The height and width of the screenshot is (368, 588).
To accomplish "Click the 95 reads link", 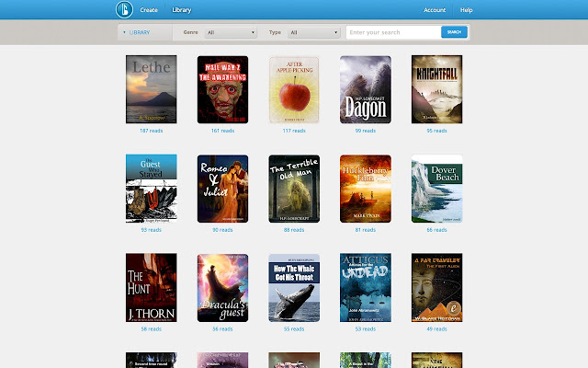I will click(437, 131).
